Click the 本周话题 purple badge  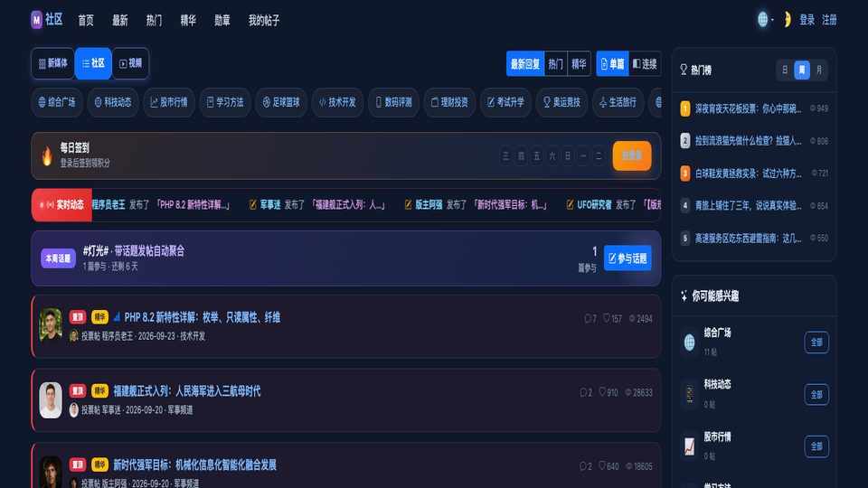click(x=58, y=258)
